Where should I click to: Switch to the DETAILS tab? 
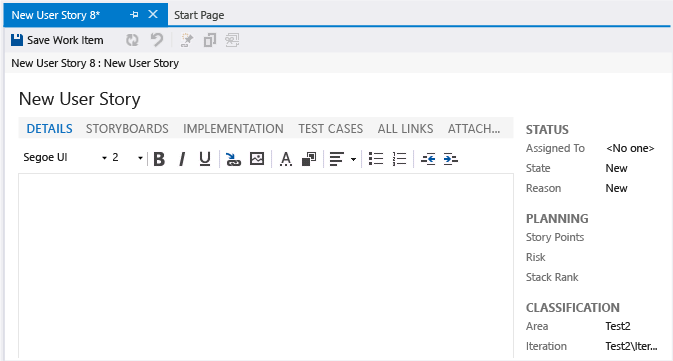coord(49,129)
